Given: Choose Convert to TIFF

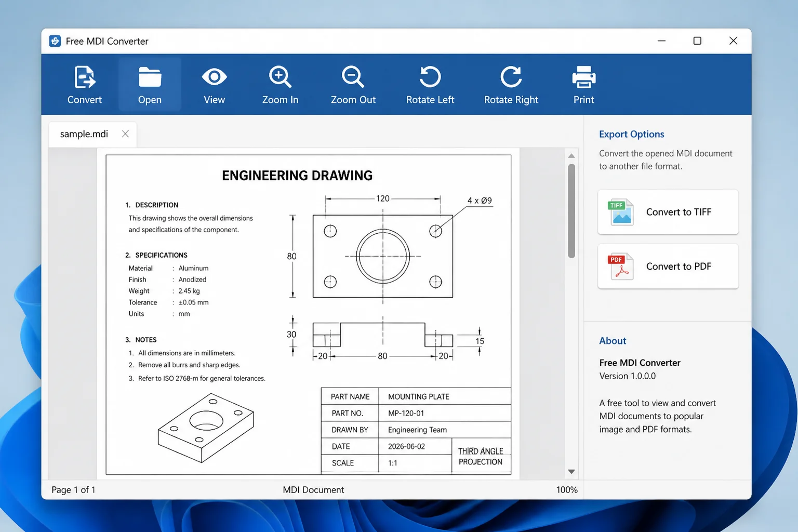Looking at the screenshot, I should (x=668, y=212).
